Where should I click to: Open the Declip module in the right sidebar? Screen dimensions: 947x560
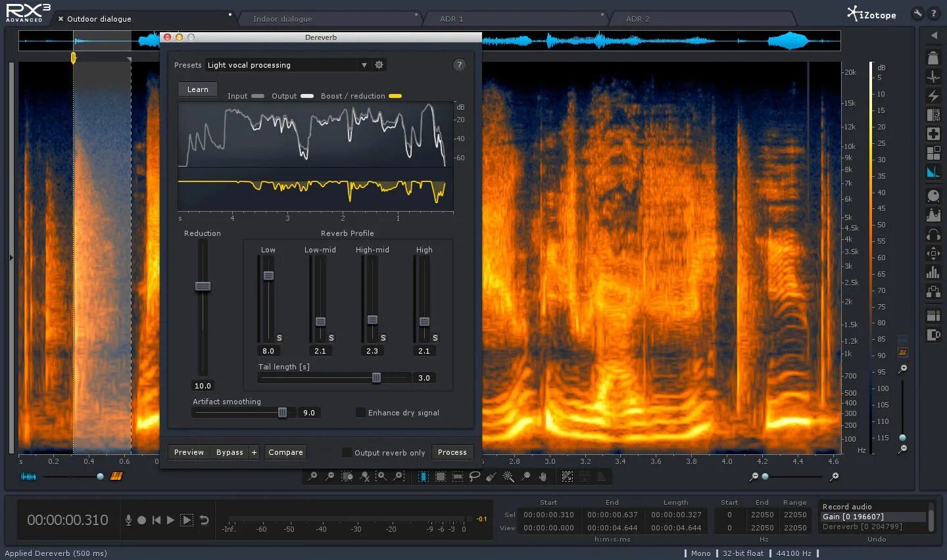coord(933,58)
